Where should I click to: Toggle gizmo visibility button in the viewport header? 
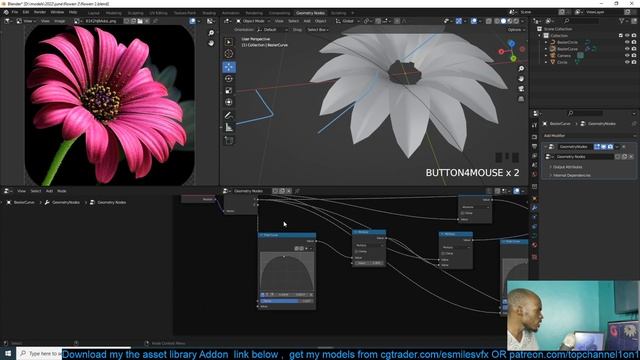[x=459, y=21]
